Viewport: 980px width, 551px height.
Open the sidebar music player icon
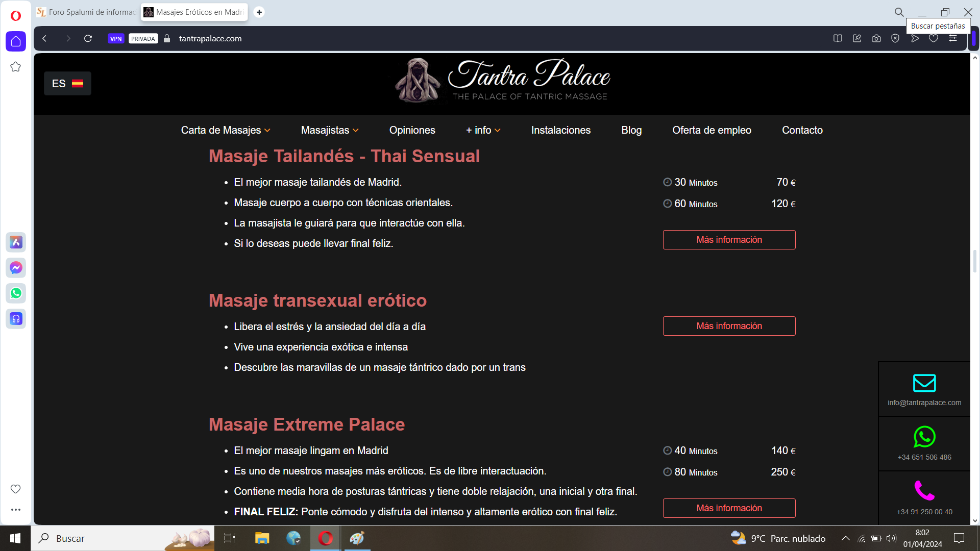[16, 319]
